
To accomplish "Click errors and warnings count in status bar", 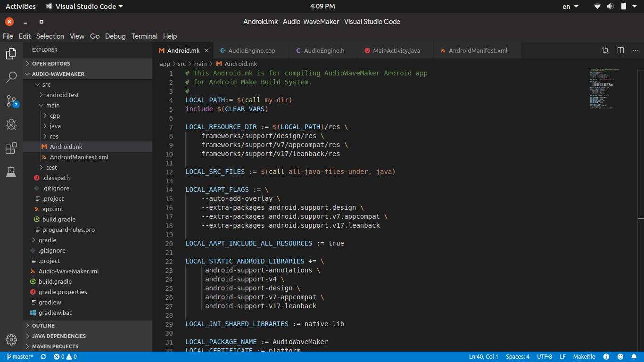I will point(66,357).
